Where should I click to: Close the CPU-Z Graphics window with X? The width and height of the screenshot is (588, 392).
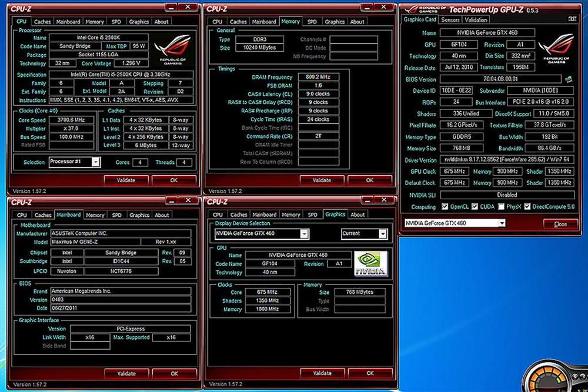[x=384, y=200]
